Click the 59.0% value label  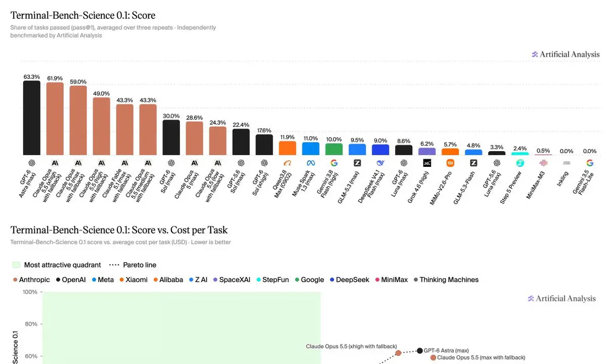78,81
